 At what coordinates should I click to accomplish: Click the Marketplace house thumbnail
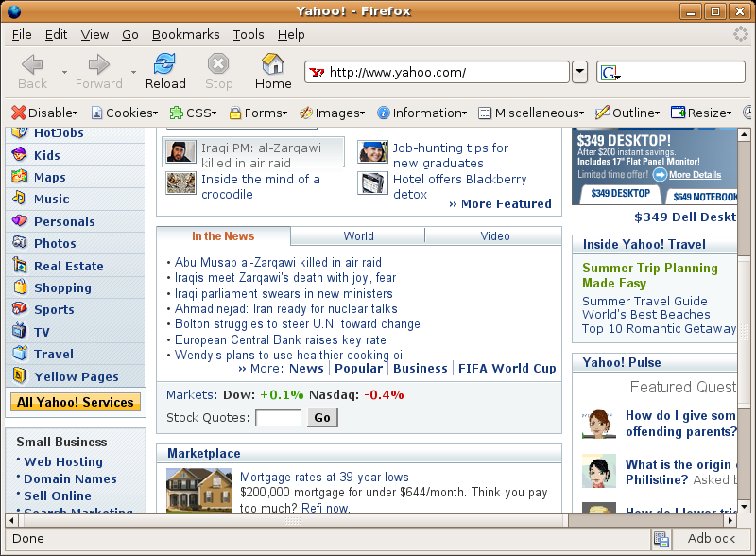(x=199, y=491)
